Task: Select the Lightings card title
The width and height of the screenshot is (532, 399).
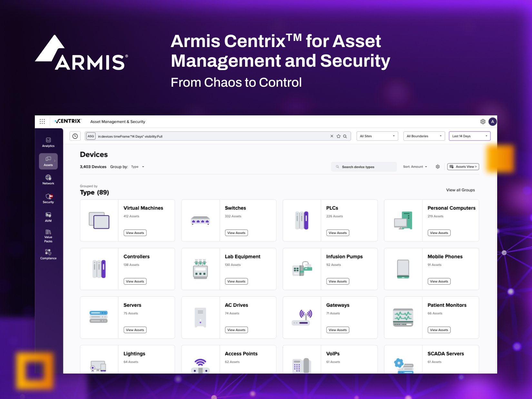Action: click(134, 354)
